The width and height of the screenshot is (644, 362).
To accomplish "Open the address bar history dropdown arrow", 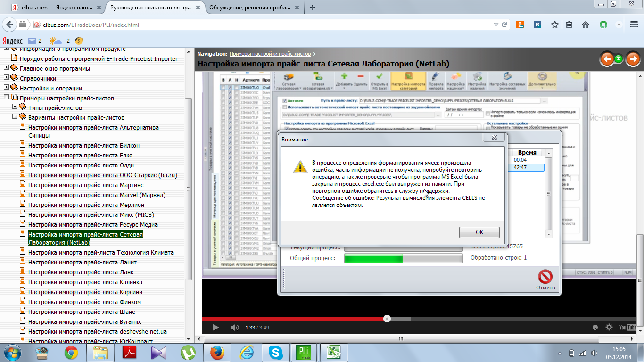I will point(495,25).
